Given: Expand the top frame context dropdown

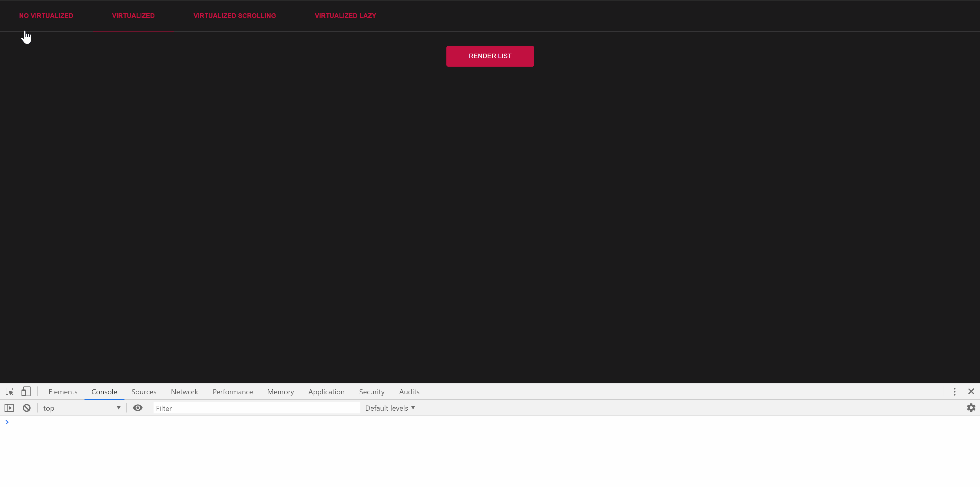Looking at the screenshot, I should pos(118,408).
